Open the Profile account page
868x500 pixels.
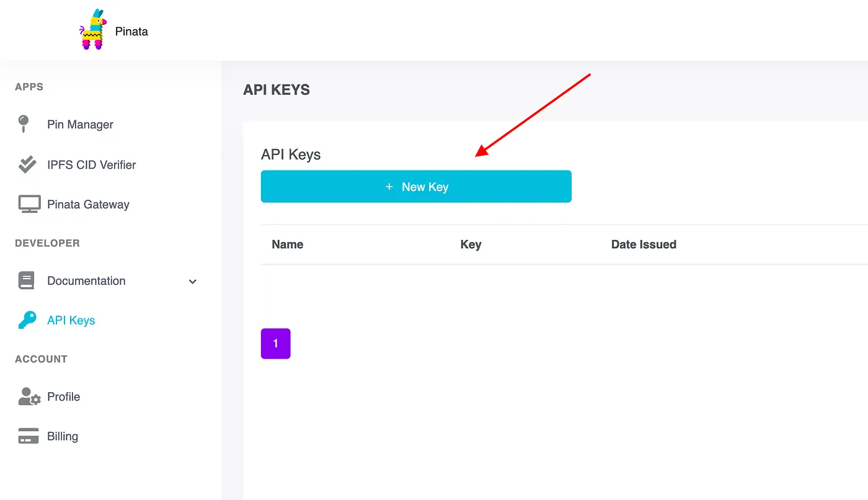pos(63,397)
